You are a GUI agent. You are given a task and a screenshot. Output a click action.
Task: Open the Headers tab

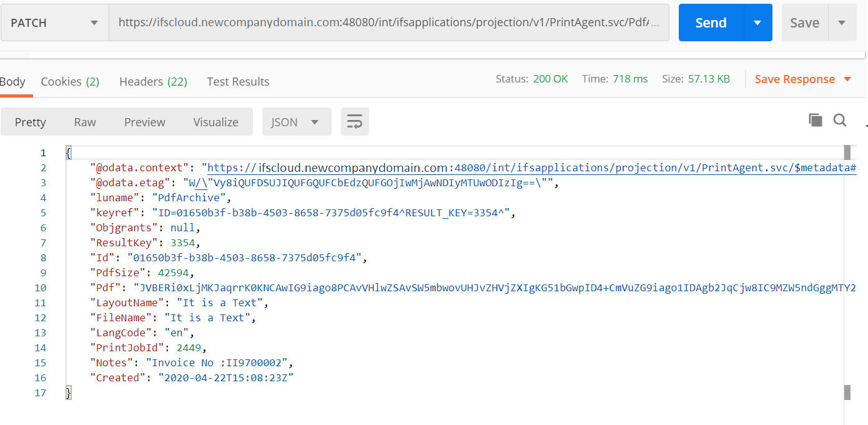click(153, 82)
